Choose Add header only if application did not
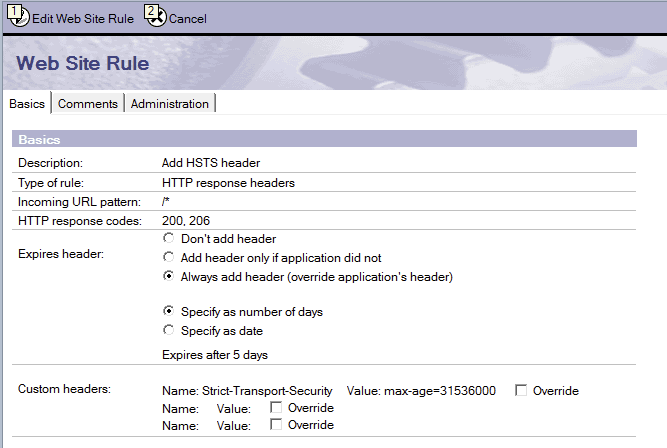 tap(169, 258)
